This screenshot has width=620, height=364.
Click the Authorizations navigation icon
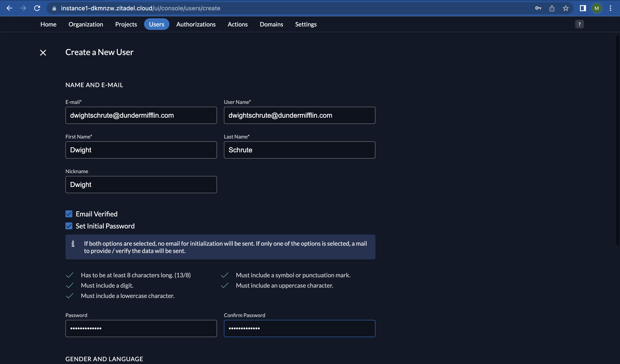pyautogui.click(x=195, y=24)
